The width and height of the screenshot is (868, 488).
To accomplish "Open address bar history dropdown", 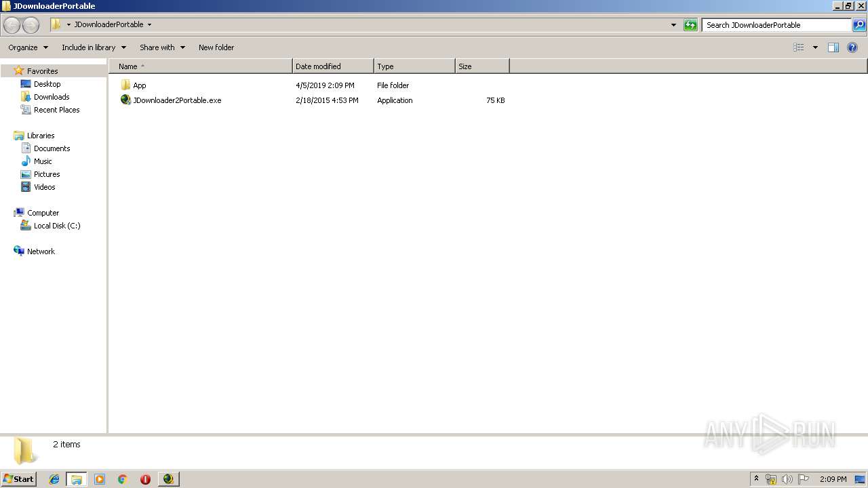I will pos(673,25).
